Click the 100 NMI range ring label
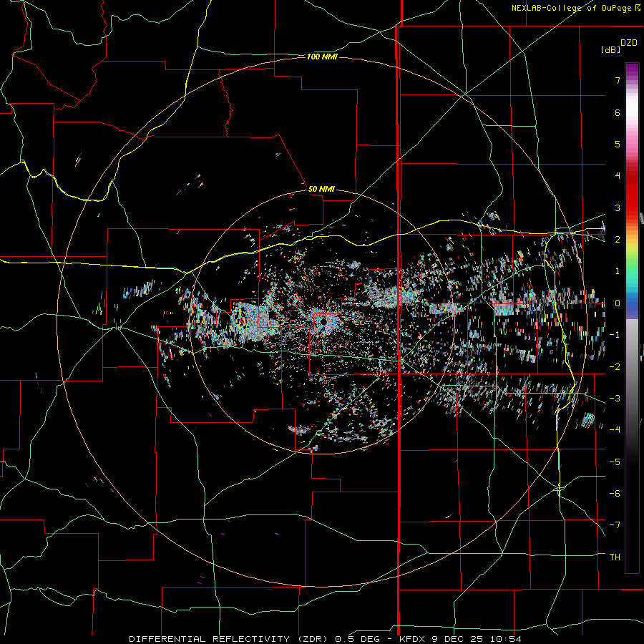Viewport: 644px width, 644px height. [322, 57]
